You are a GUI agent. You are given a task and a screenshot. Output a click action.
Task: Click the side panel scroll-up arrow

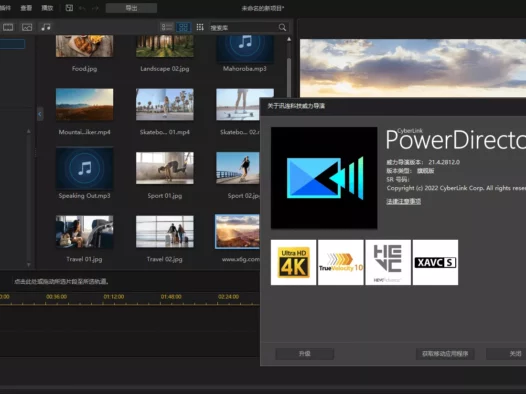[29, 131]
